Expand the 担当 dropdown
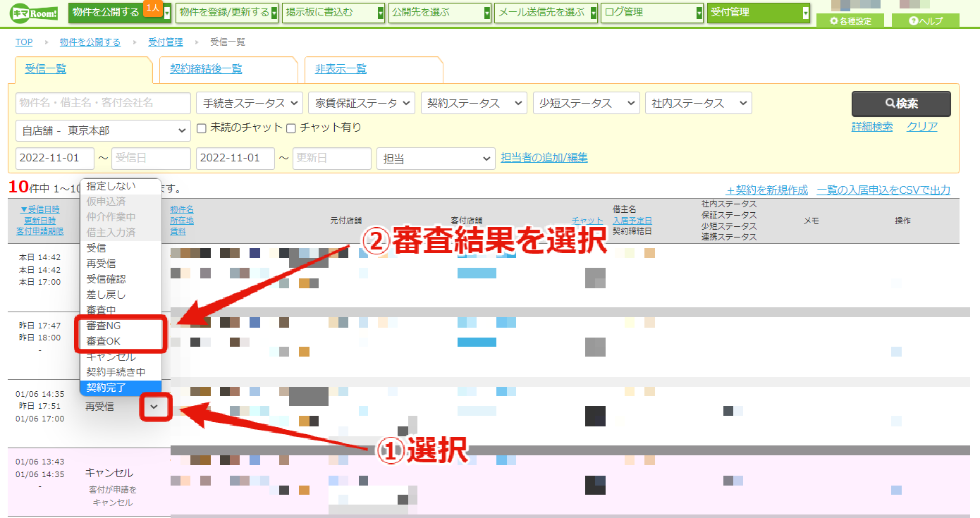The width and height of the screenshot is (980, 518). (436, 159)
